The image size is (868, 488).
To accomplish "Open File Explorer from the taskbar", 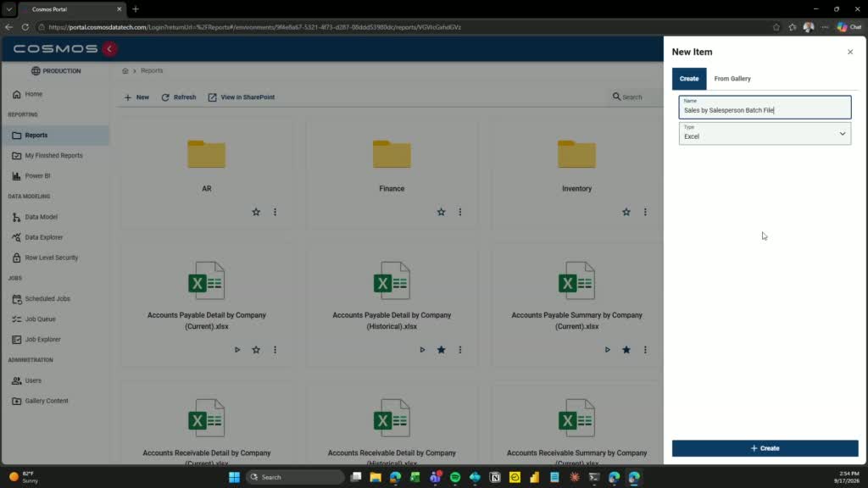I will click(x=376, y=477).
